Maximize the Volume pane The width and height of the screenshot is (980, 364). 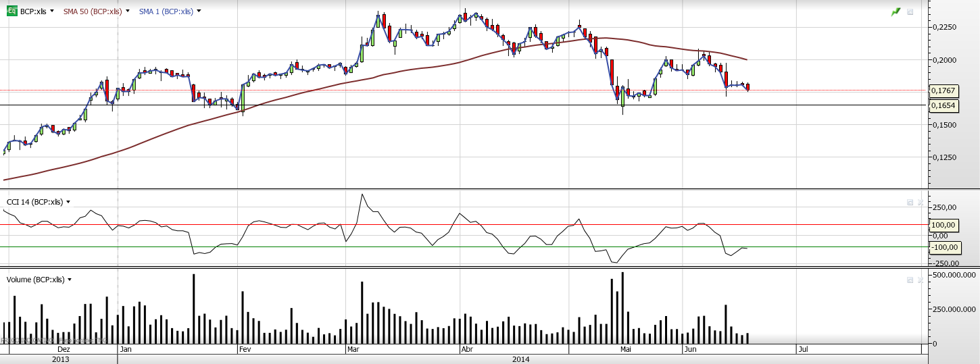(x=910, y=280)
